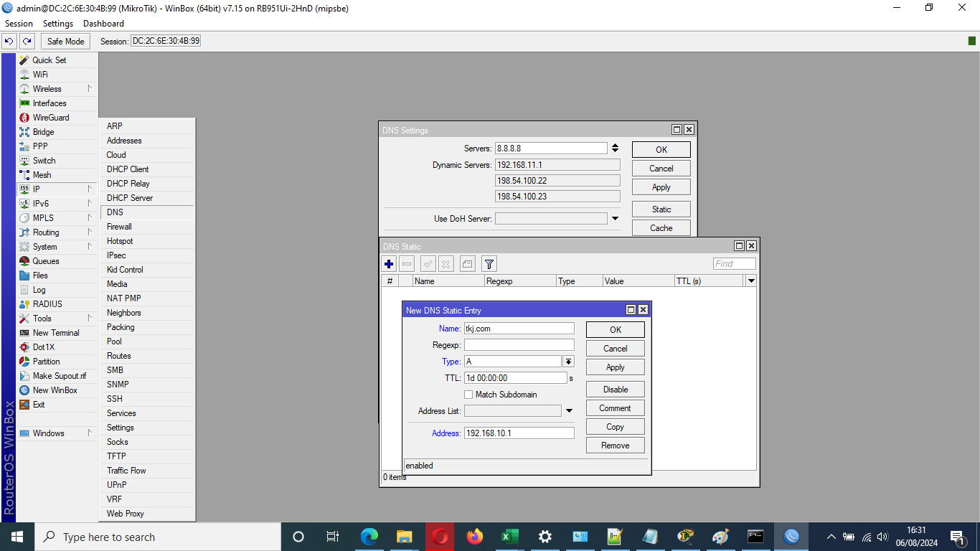Enable Match Subdomain checkbox

(468, 395)
